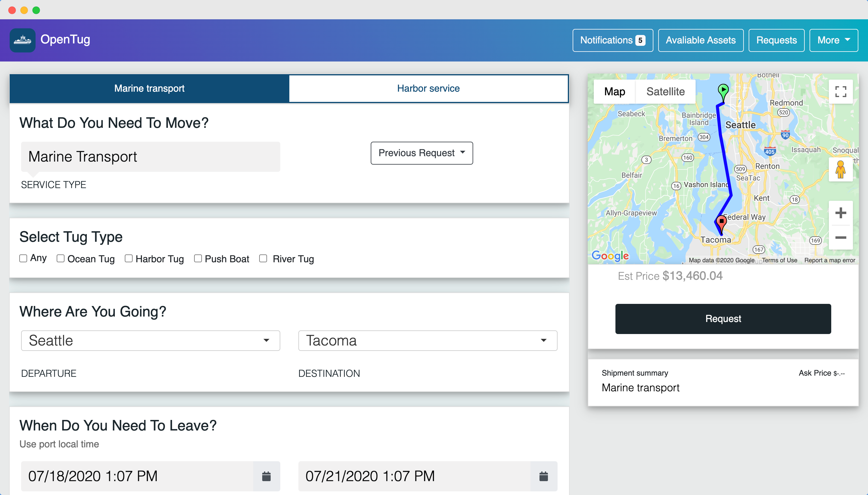868x495 pixels.
Task: Open the Previous Request dropdown
Action: tap(422, 153)
